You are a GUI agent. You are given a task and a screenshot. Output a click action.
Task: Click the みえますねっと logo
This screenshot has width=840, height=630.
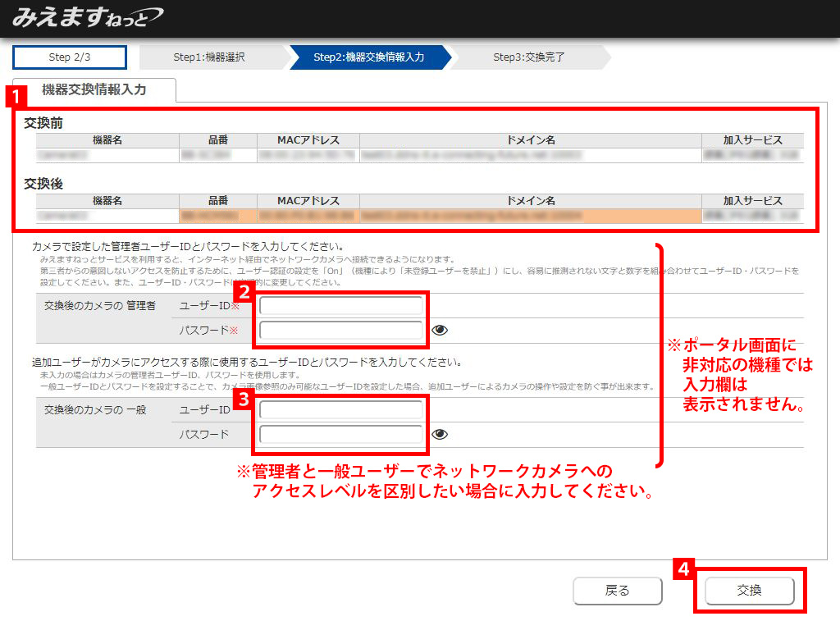pos(87,17)
